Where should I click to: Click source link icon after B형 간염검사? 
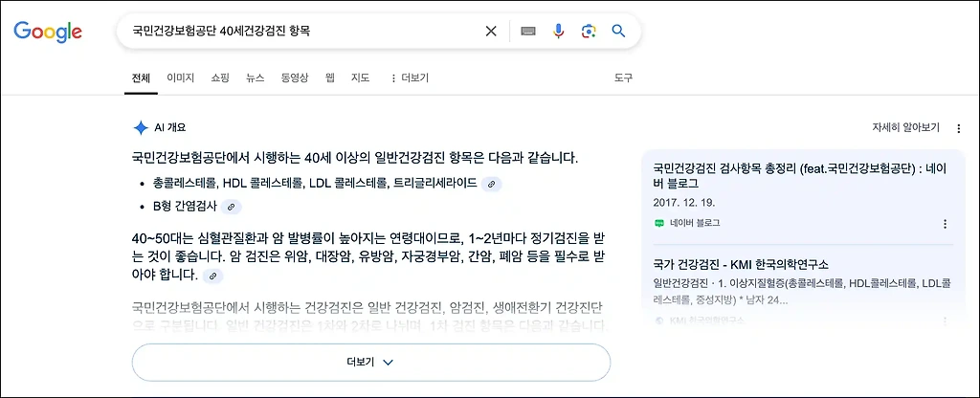(232, 207)
